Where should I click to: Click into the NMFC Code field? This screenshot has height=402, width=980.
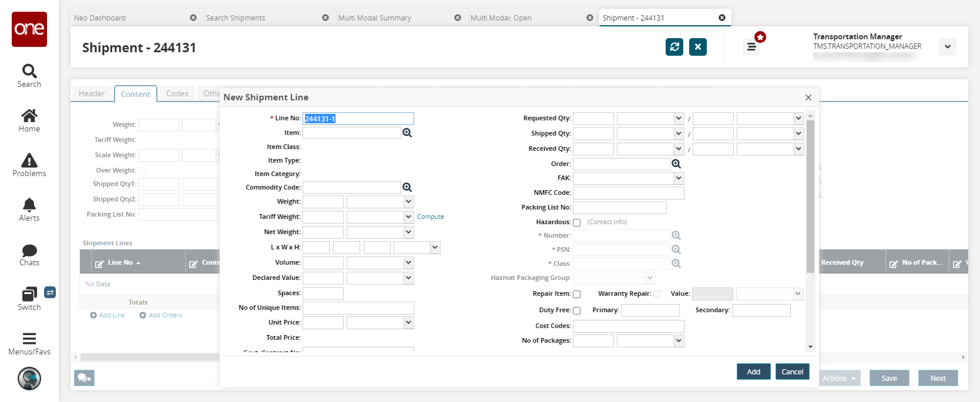[x=628, y=193]
